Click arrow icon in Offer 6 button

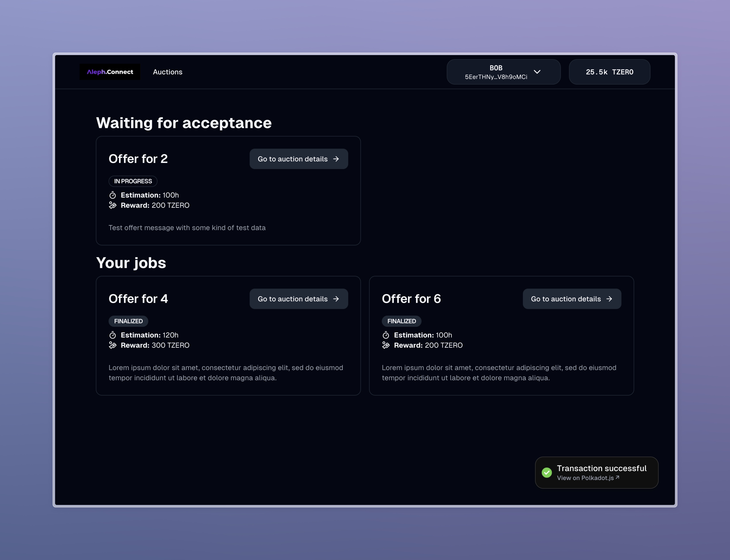(x=609, y=299)
